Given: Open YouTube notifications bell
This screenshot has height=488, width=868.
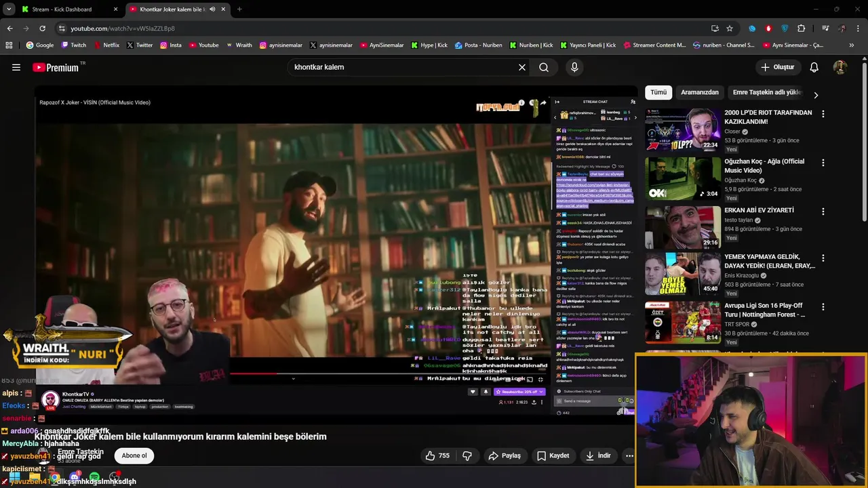Looking at the screenshot, I should pyautogui.click(x=814, y=67).
